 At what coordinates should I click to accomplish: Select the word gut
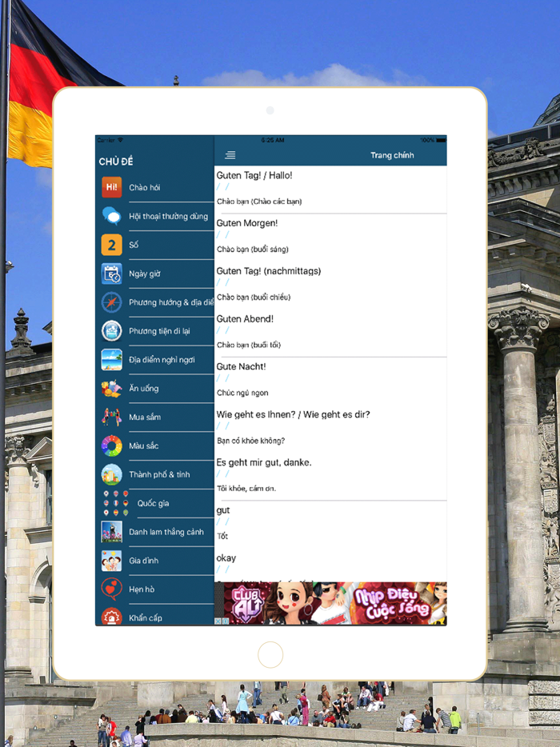point(223,510)
